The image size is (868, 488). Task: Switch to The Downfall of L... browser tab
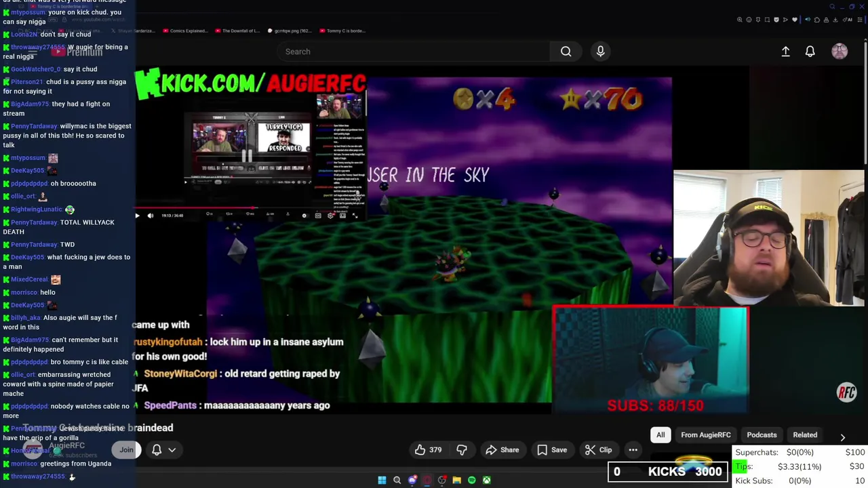pyautogui.click(x=237, y=30)
